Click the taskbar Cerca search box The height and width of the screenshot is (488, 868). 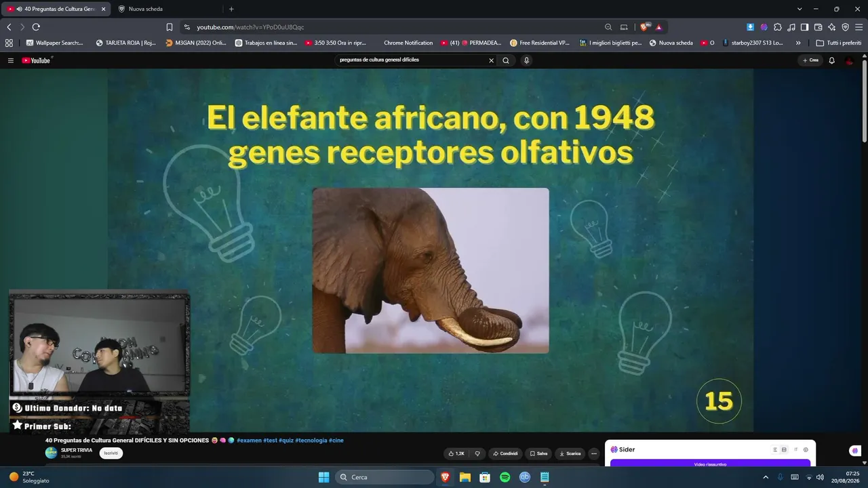pyautogui.click(x=385, y=477)
